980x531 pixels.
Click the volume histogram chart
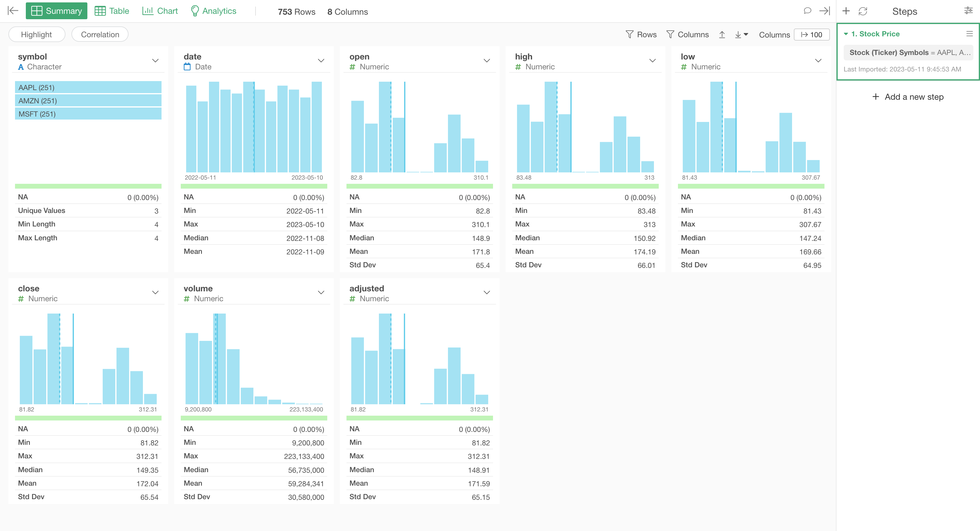click(254, 359)
